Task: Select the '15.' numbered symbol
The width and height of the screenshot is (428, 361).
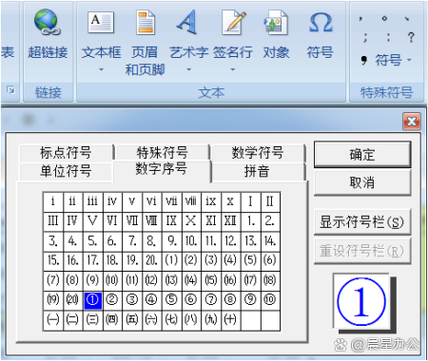Action: (53, 260)
